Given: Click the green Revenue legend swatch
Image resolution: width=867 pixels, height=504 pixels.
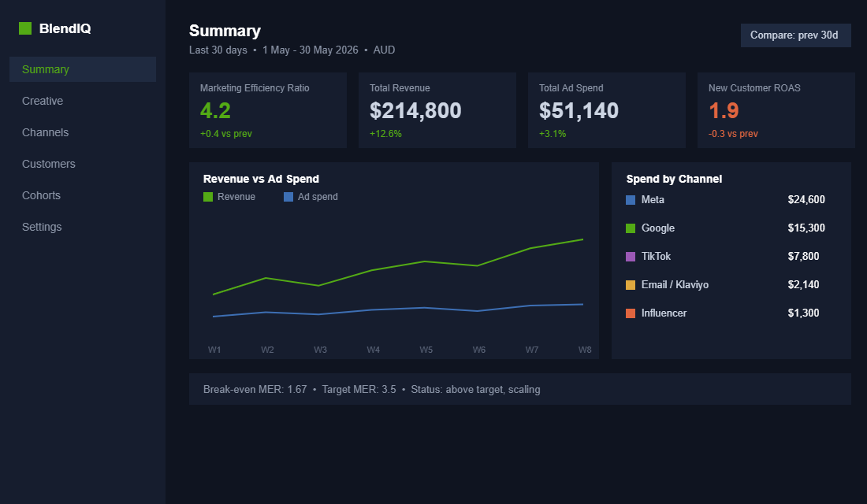Looking at the screenshot, I should (208, 197).
